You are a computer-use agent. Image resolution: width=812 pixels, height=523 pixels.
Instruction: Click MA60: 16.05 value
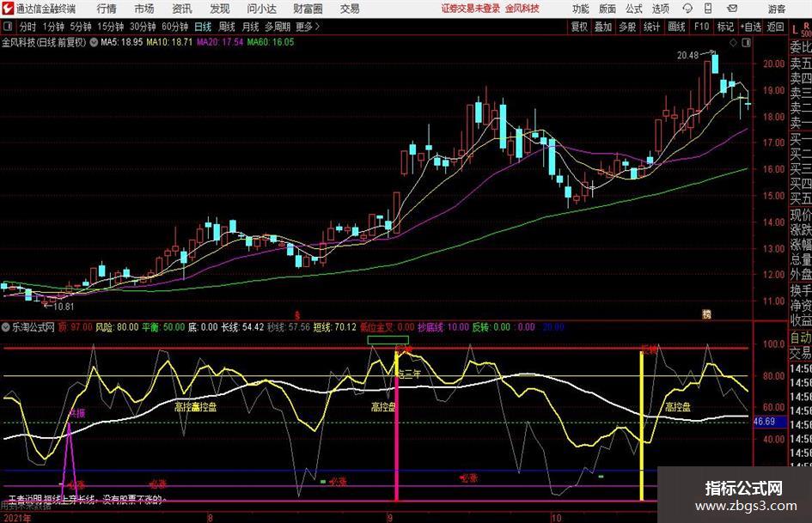(271, 42)
